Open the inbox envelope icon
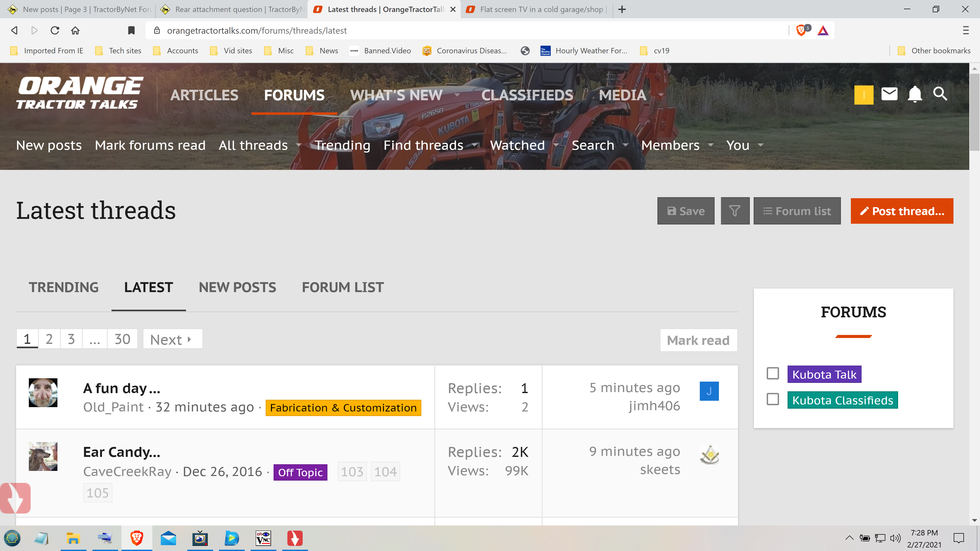Screen dimensions: 980x551 (889, 94)
